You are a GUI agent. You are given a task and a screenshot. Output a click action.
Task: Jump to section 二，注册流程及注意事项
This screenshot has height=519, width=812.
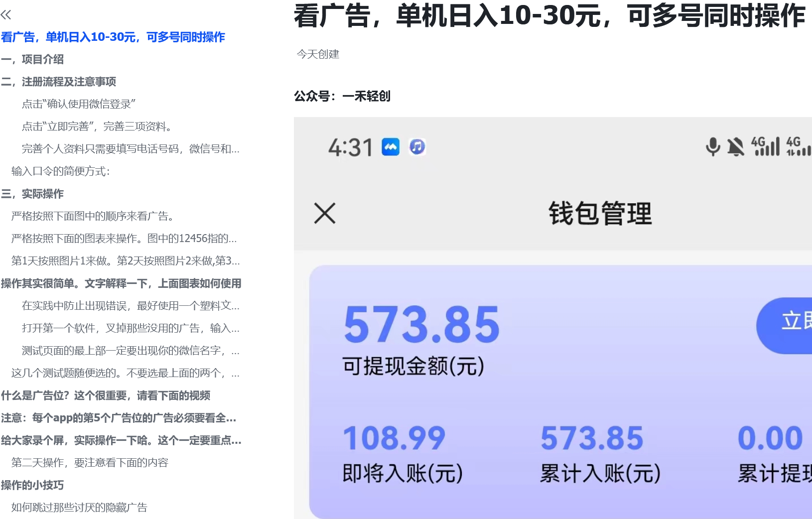58,82
